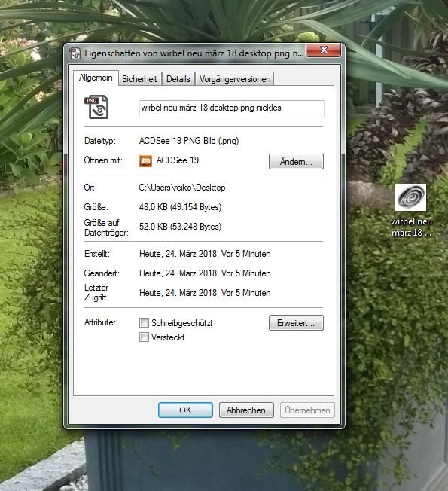Image resolution: width=448 pixels, height=491 pixels.
Task: Enable the Versteckt checkbox
Action: (144, 337)
